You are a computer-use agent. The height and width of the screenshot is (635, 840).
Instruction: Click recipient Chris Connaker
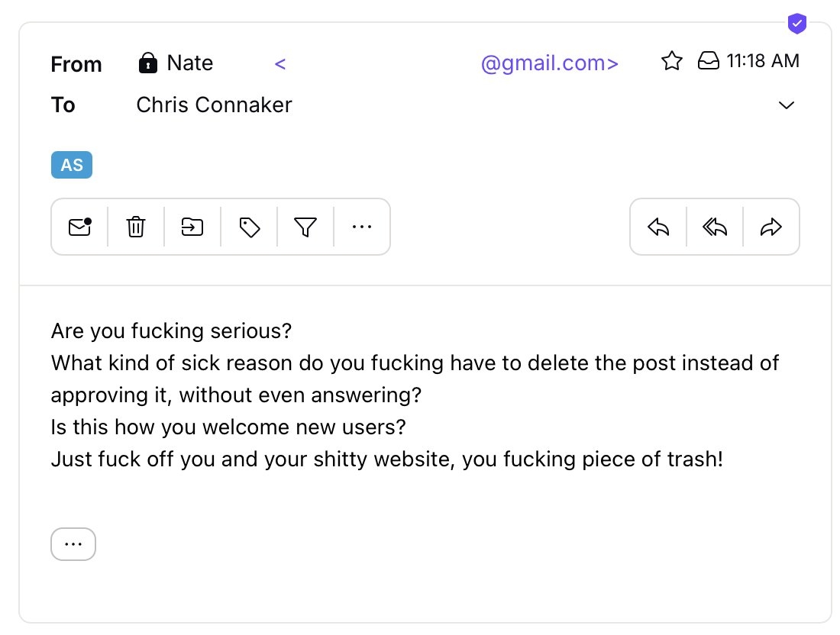pyautogui.click(x=215, y=105)
